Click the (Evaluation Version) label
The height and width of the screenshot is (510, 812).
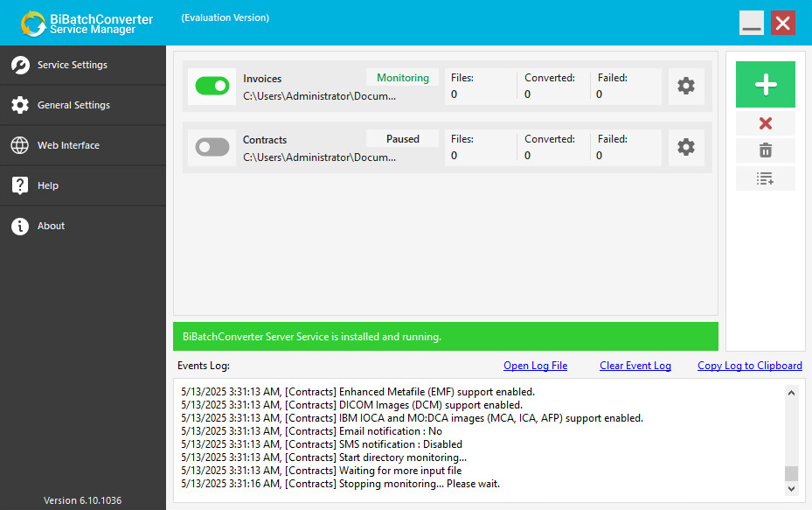point(226,17)
